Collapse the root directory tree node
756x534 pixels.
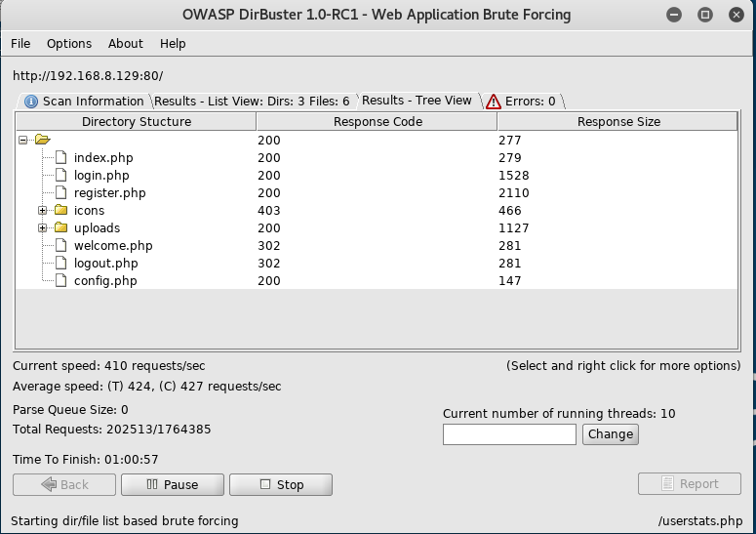click(x=22, y=140)
